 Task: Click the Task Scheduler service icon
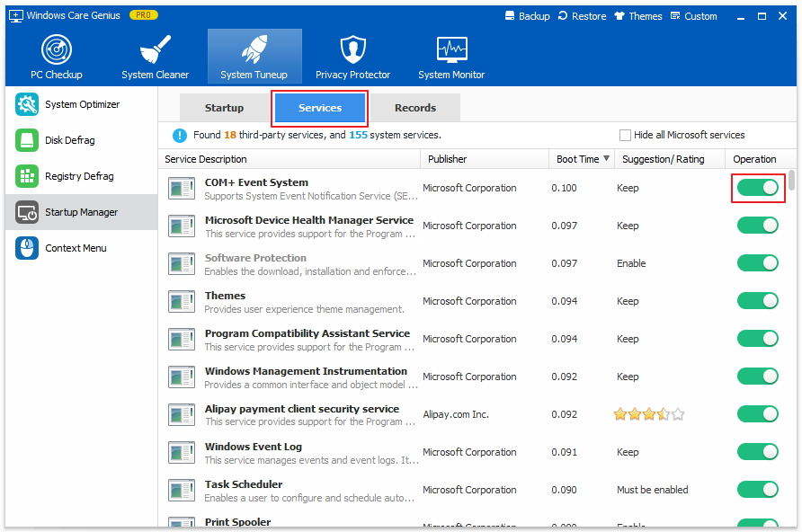click(x=182, y=490)
